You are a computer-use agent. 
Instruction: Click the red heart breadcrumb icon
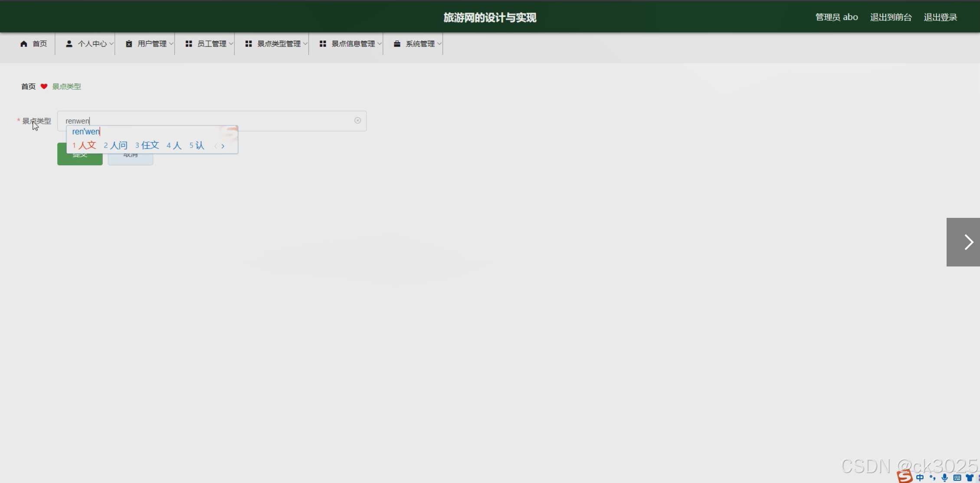[44, 86]
